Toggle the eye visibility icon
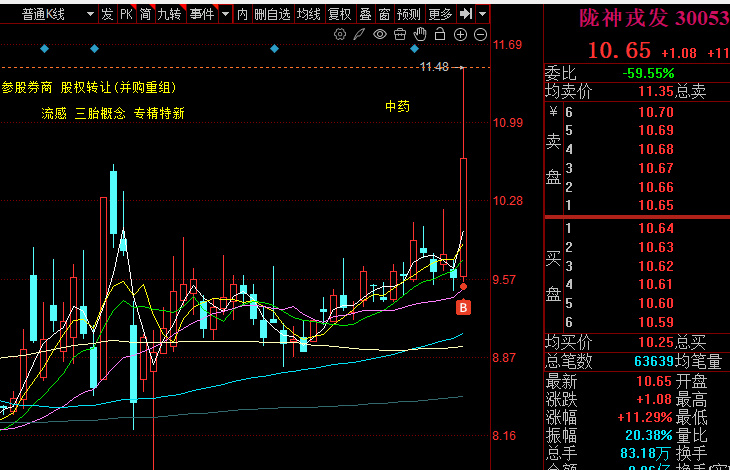Screen dimensions: 730x470 coord(380,34)
